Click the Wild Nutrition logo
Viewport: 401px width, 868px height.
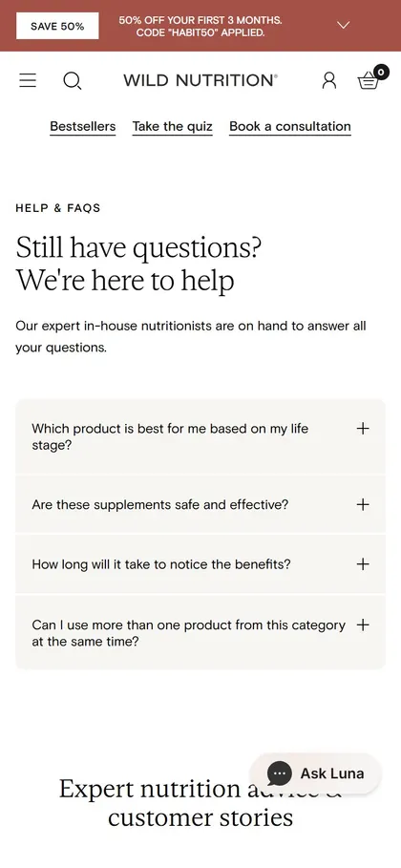pyautogui.click(x=200, y=81)
